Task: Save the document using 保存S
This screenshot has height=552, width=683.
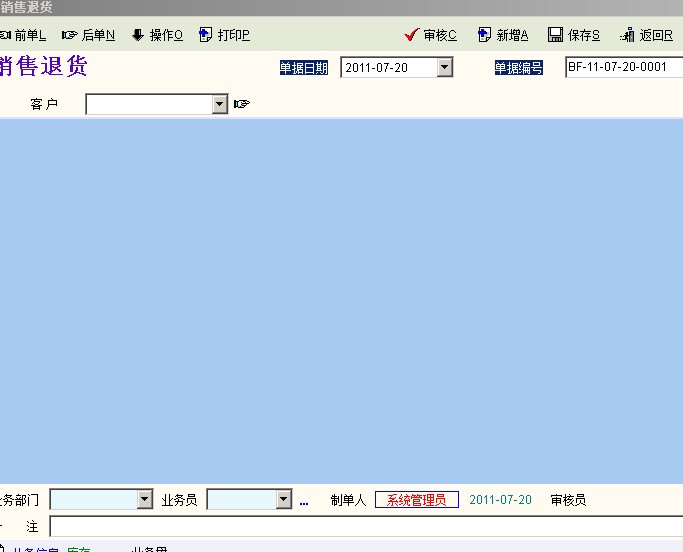Action: click(x=574, y=35)
